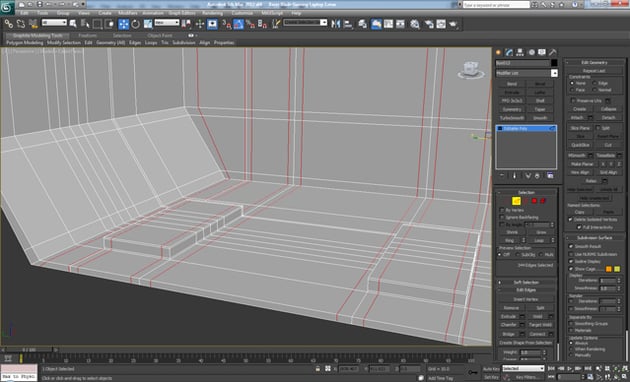This screenshot has height=382, width=630.
Task: Activate the Select and Scale tool
Action: tap(148, 24)
